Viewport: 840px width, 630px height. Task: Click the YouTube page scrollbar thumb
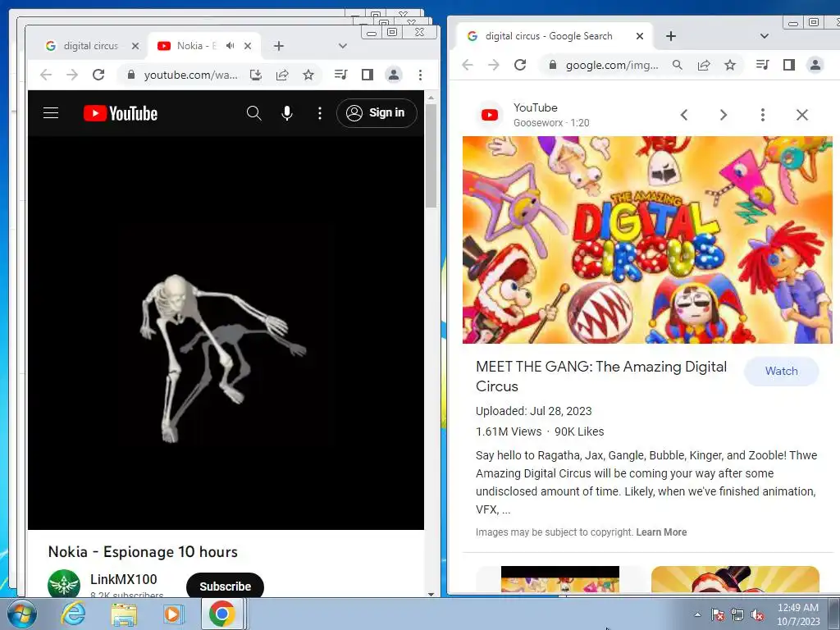431,155
